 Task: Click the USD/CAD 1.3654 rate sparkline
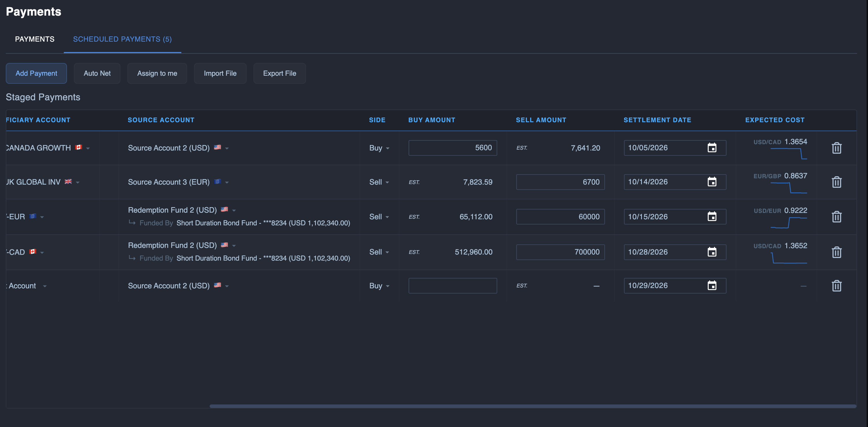789,154
